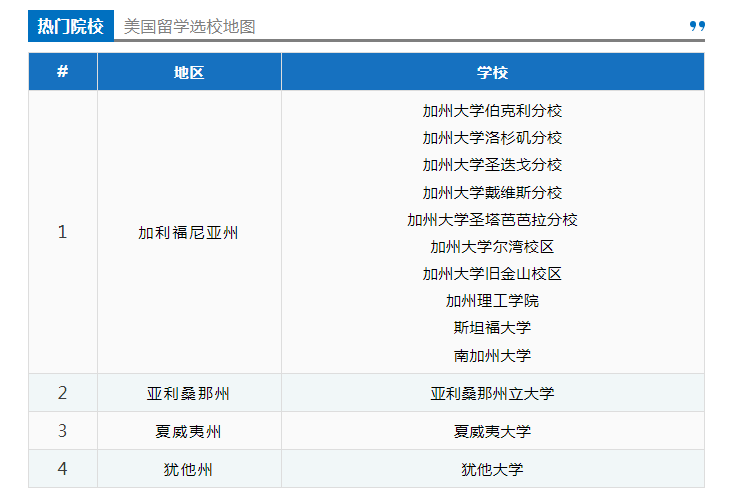Open 加州大学戴维斯分校 link

coord(492,192)
